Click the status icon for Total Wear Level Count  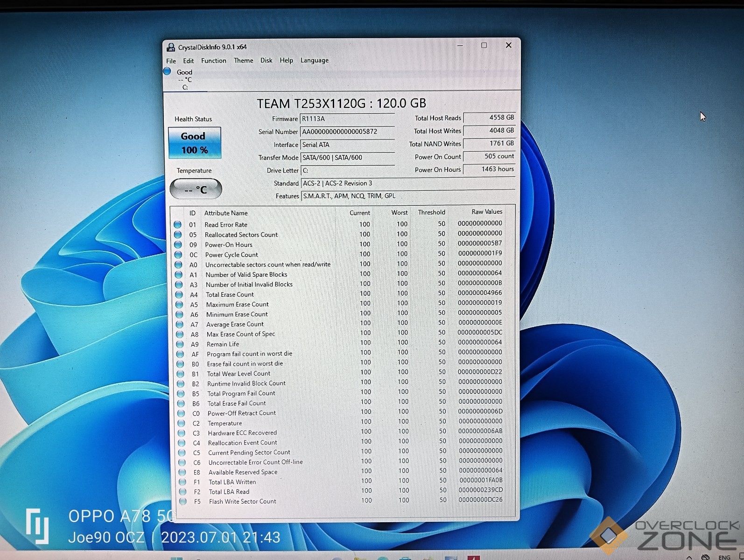coord(180,374)
